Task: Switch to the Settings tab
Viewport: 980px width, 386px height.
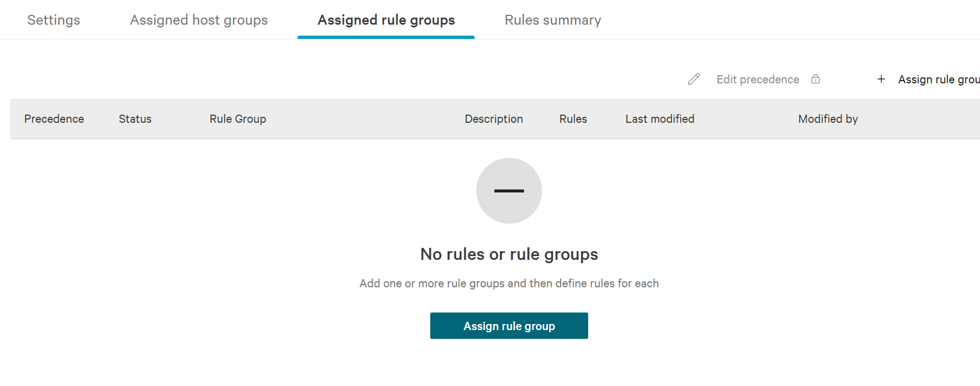Action: (53, 20)
